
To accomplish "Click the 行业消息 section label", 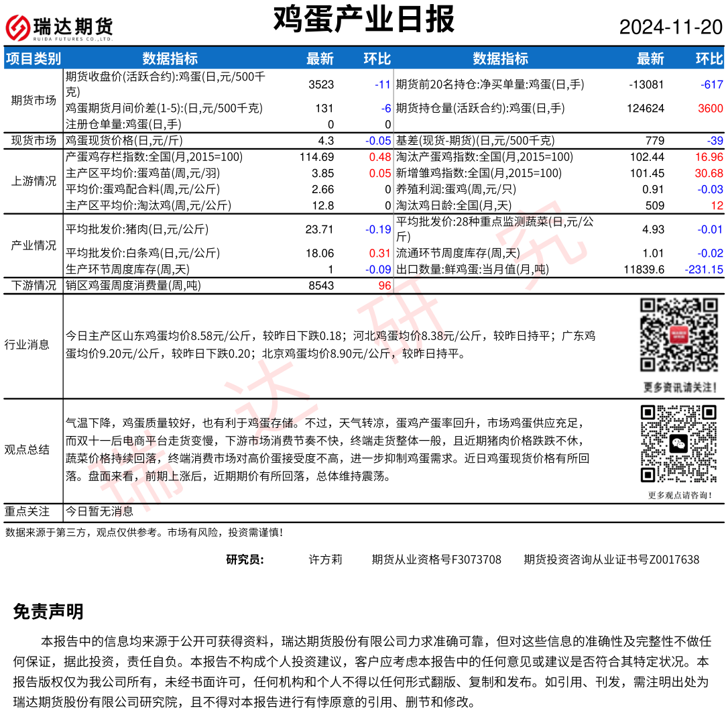I will point(27,345).
